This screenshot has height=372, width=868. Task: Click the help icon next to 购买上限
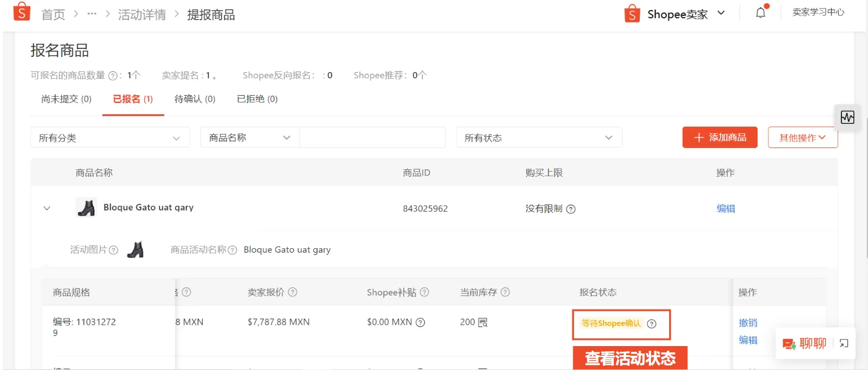571,209
